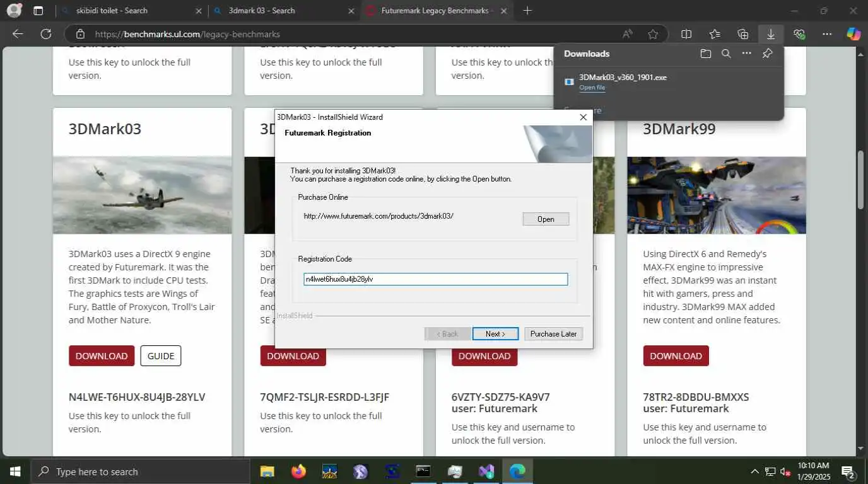Open the muted volume tray icon

[785, 471]
